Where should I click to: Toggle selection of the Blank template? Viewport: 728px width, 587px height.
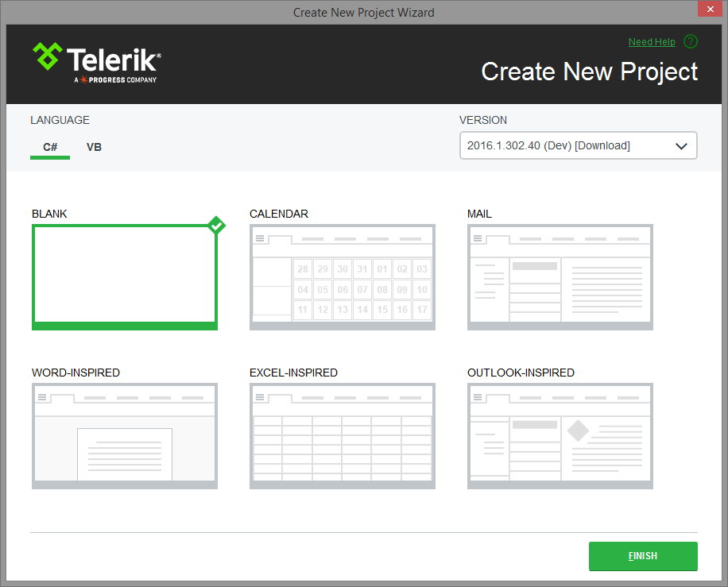tap(124, 276)
